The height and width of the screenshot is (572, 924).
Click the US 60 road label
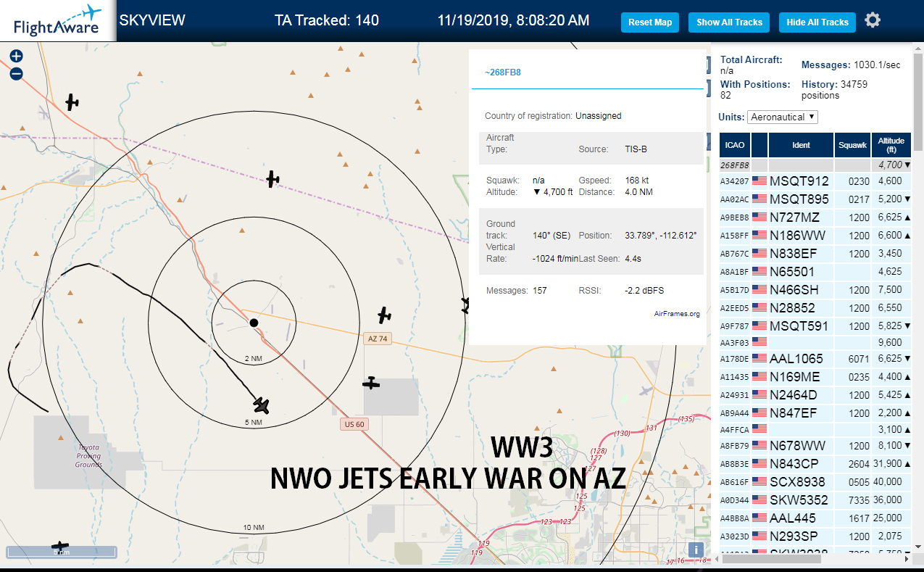point(354,424)
